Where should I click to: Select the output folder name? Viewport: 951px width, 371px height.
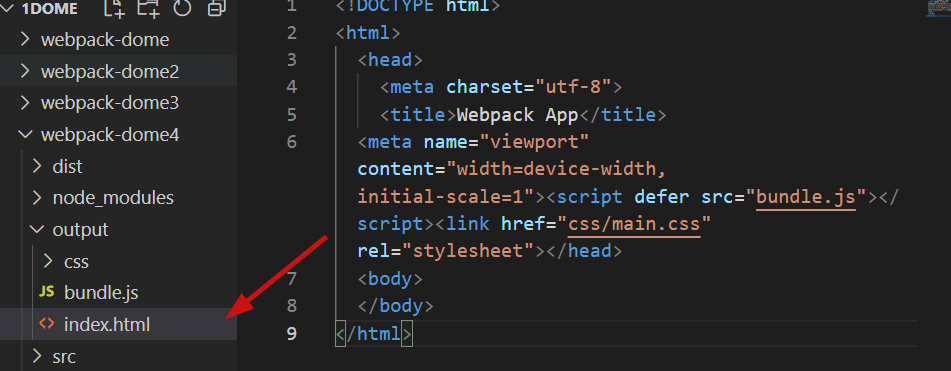[81, 230]
